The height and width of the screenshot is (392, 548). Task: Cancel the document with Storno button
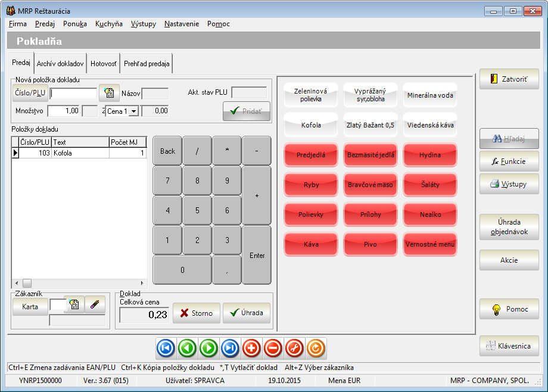[197, 313]
